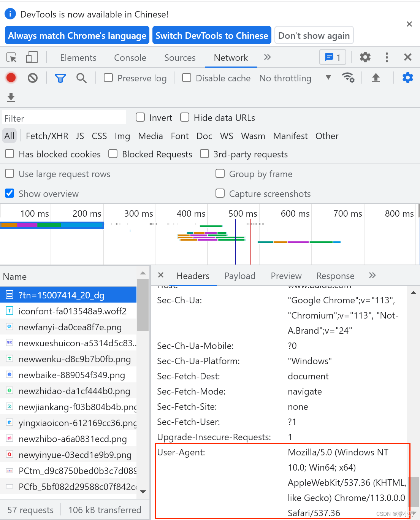Check Blocked Requests checkbox
Screen dimensions: 420x520
[x=113, y=154]
